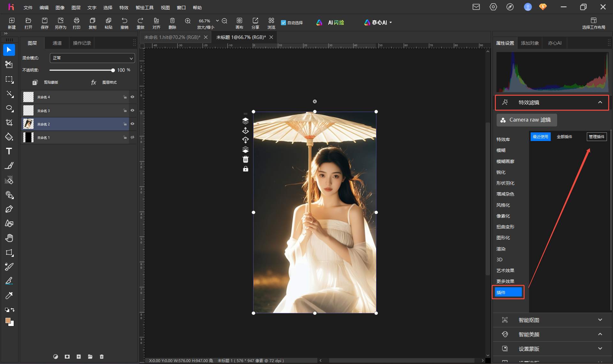The image size is (613, 364).
Task: Select the Eyedropper tool
Action: click(x=9, y=295)
